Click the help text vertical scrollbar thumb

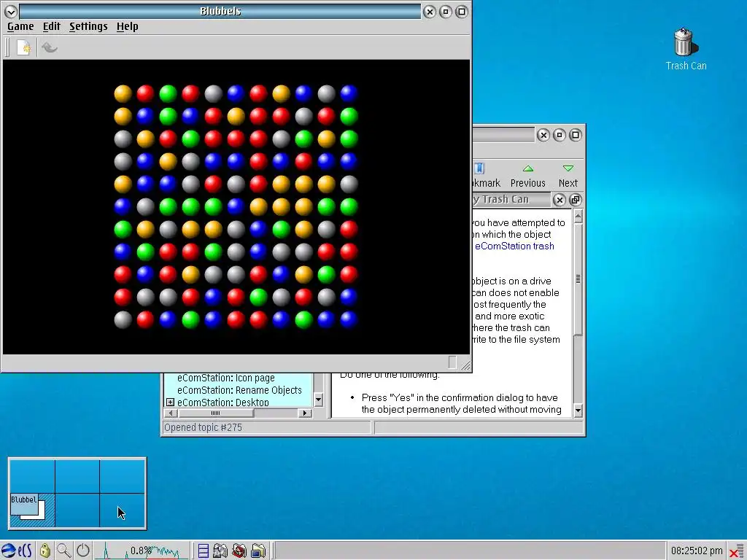click(x=578, y=279)
